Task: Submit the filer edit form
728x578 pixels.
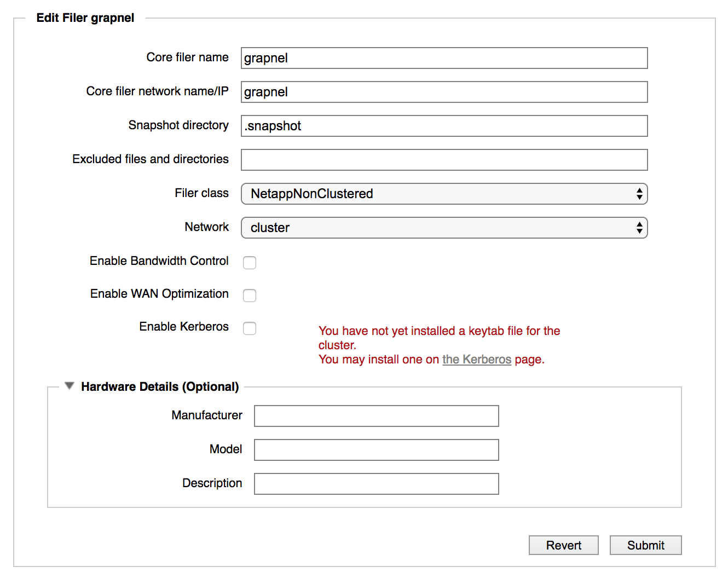Action: coord(646,545)
